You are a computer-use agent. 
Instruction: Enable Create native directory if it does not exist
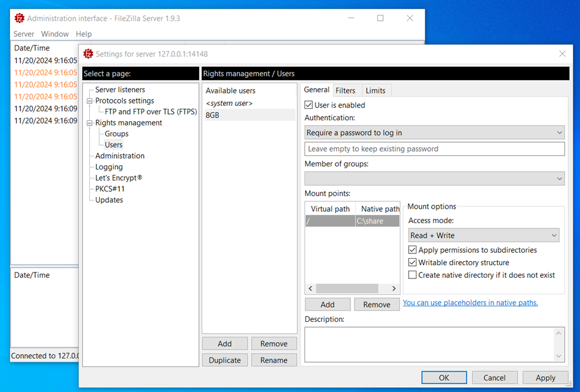[412, 275]
